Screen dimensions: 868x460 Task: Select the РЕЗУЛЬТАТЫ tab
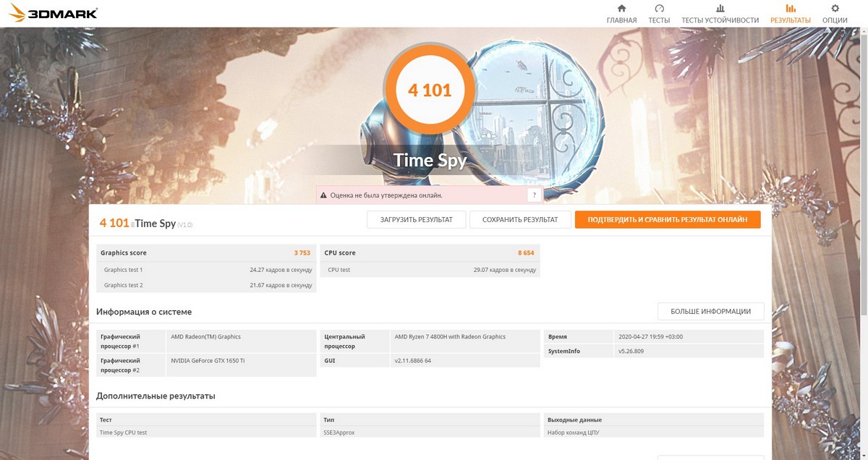(791, 20)
